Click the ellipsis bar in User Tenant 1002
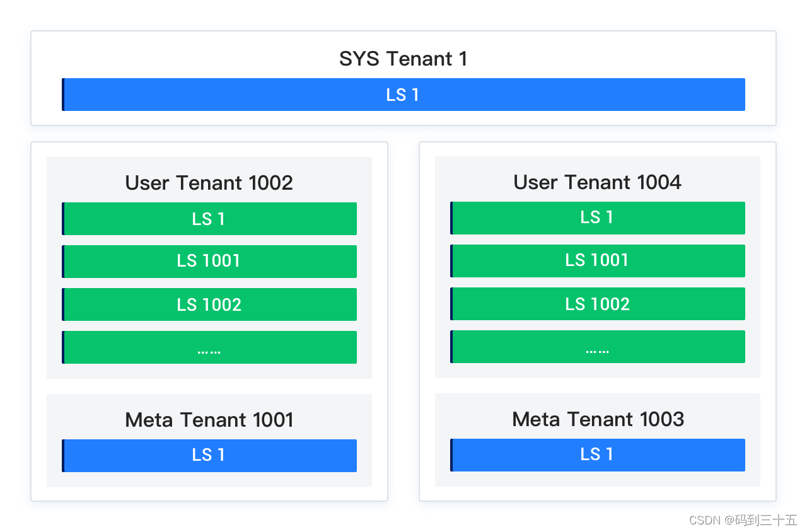The image size is (807, 532). (x=209, y=347)
